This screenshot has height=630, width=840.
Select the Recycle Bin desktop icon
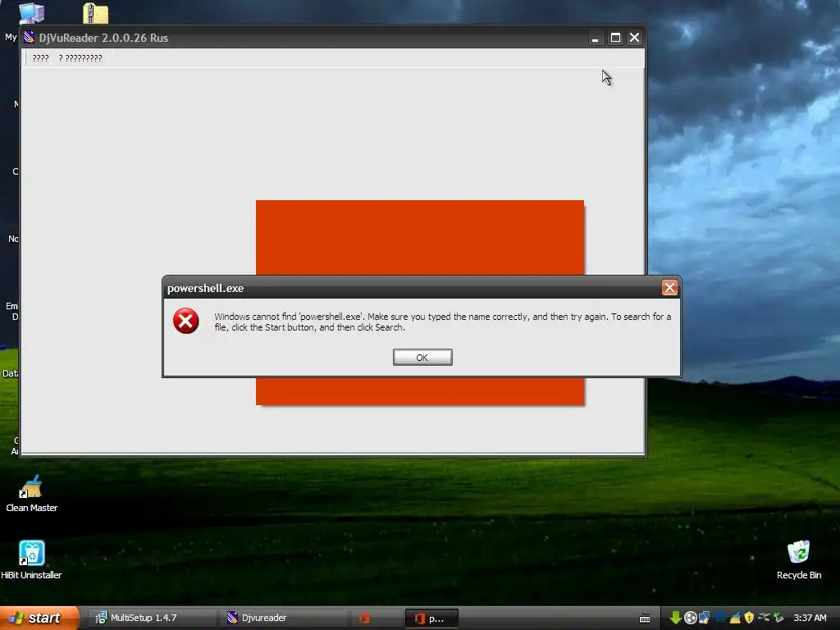point(799,559)
